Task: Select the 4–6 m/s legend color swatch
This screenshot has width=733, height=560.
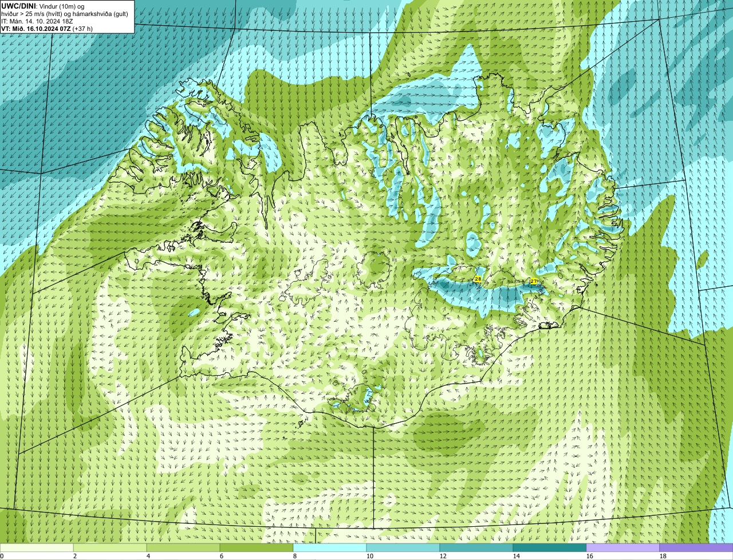Action: pyautogui.click(x=183, y=547)
